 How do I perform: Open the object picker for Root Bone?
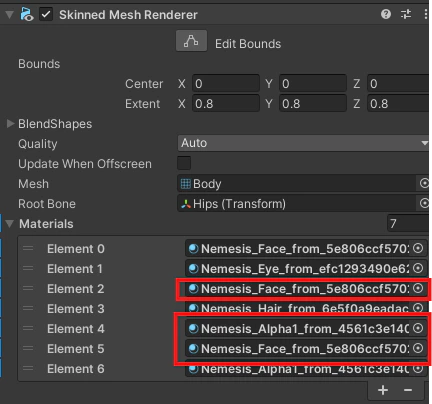coord(424,203)
